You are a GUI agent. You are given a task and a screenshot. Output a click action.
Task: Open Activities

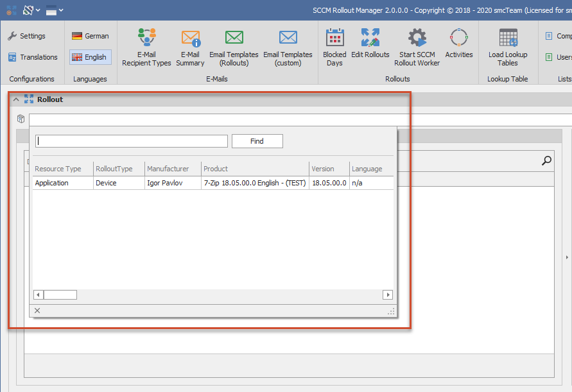459,44
